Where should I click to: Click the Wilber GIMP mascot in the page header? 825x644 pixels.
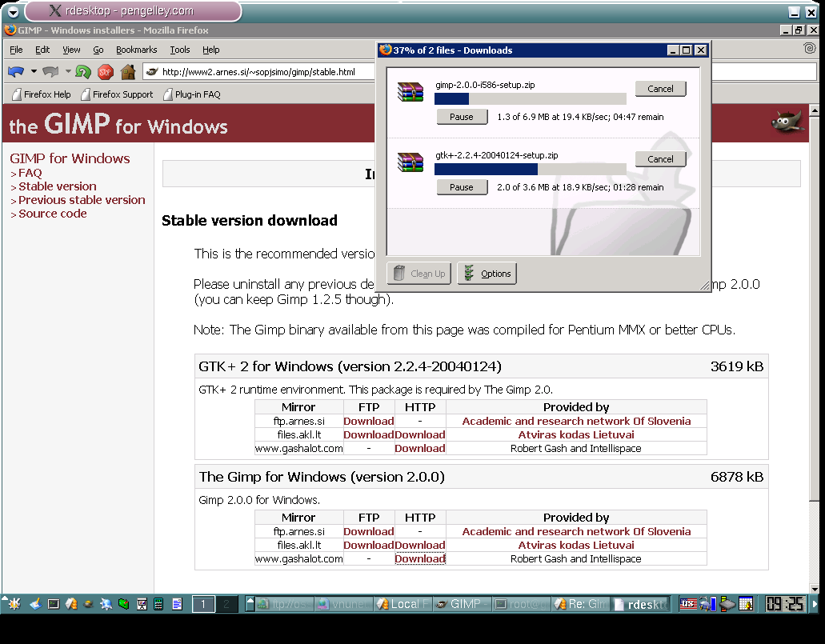(787, 122)
